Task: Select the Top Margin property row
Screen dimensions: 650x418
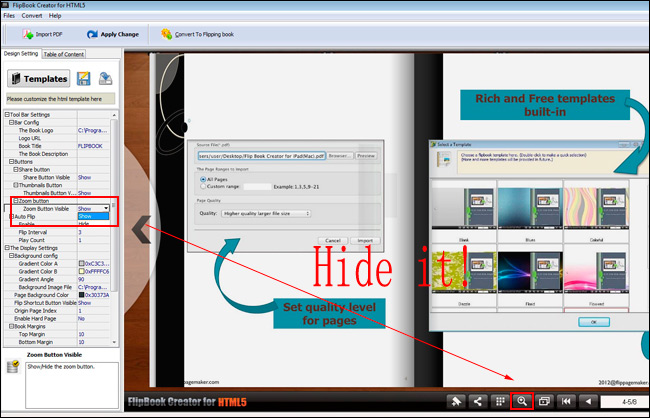Action: 57,334
